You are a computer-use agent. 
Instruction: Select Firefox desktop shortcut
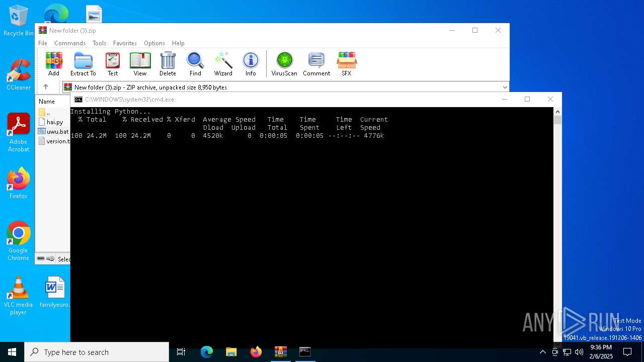click(x=19, y=184)
